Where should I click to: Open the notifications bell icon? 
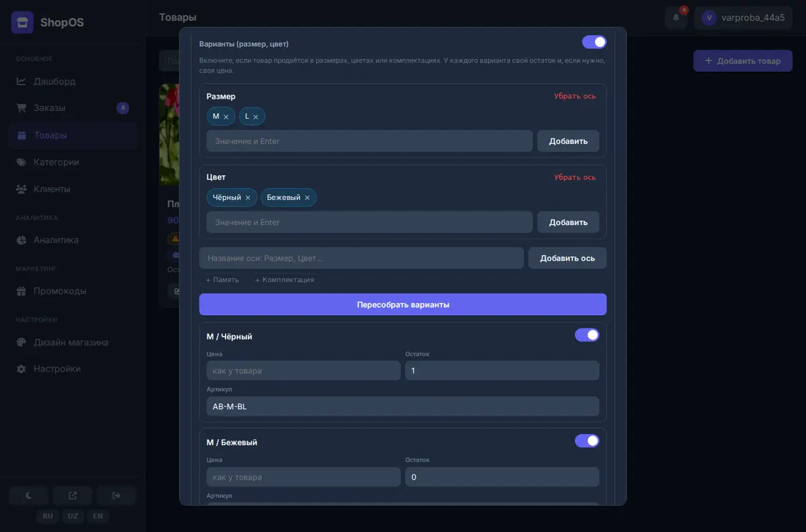(676, 17)
